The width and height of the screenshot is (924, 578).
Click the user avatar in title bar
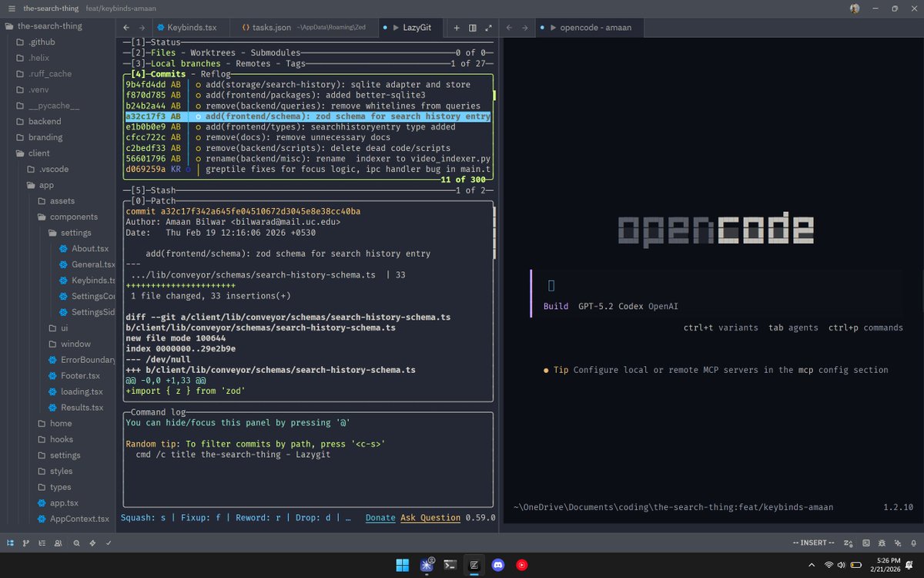click(x=855, y=8)
